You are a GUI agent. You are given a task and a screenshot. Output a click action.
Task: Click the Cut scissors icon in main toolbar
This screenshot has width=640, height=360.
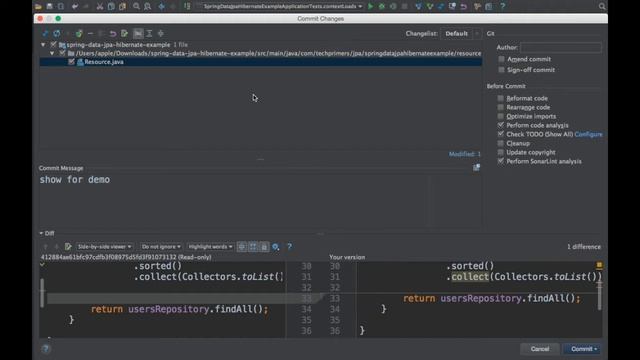(x=100, y=6)
